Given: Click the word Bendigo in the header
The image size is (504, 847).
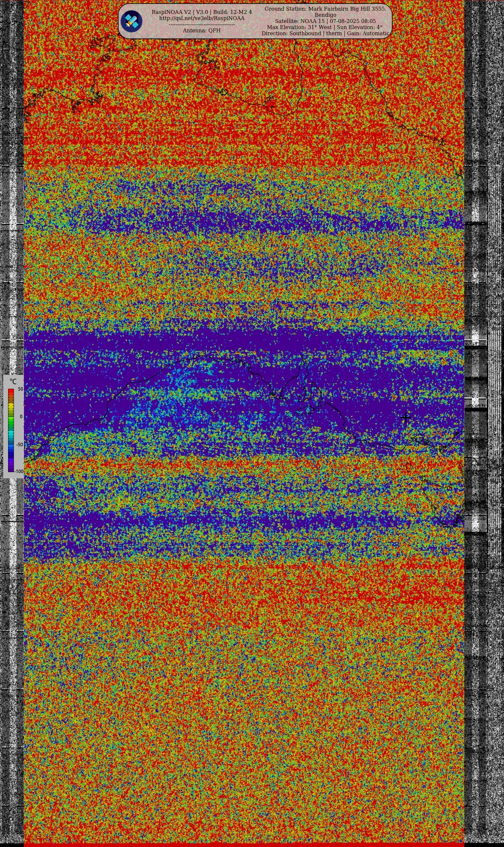Looking at the screenshot, I should (x=325, y=15).
